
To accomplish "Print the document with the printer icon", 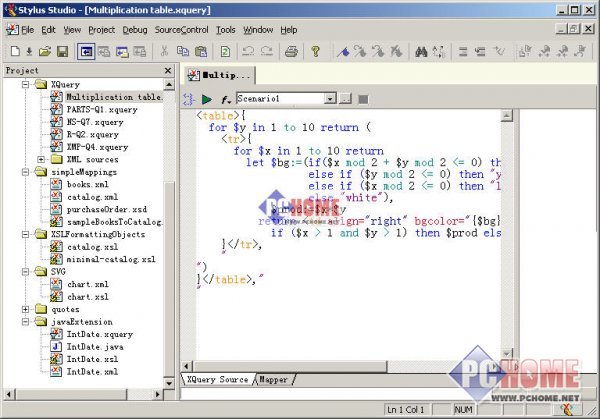I will (x=291, y=51).
